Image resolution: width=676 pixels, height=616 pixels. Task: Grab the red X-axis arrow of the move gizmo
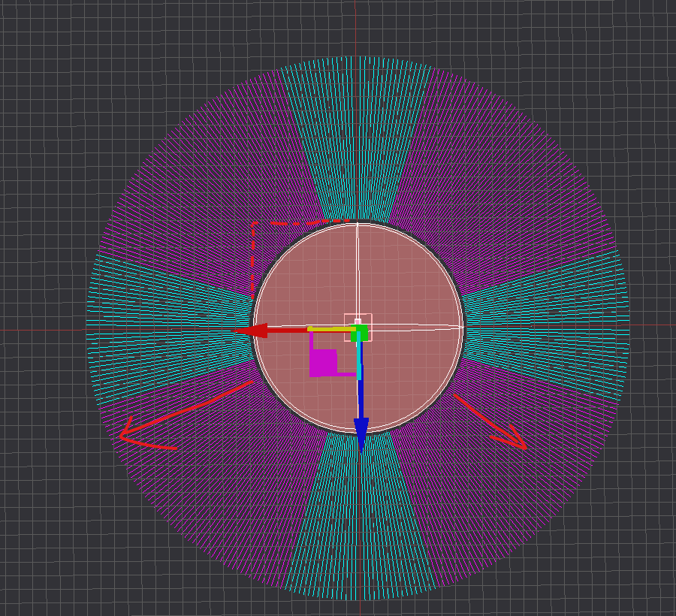[x=251, y=331]
